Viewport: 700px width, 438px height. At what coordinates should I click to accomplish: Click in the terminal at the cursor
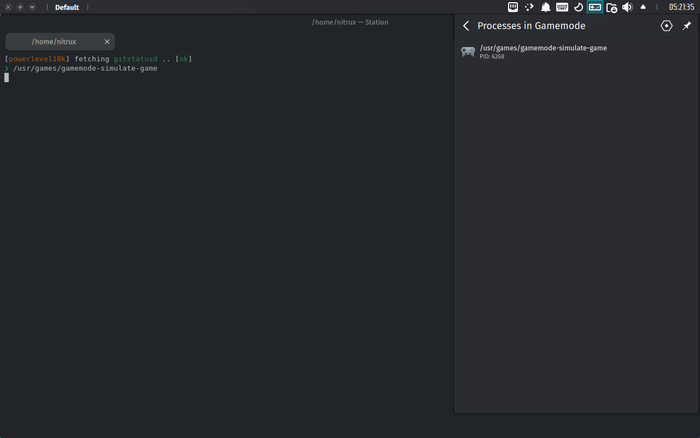coord(6,77)
